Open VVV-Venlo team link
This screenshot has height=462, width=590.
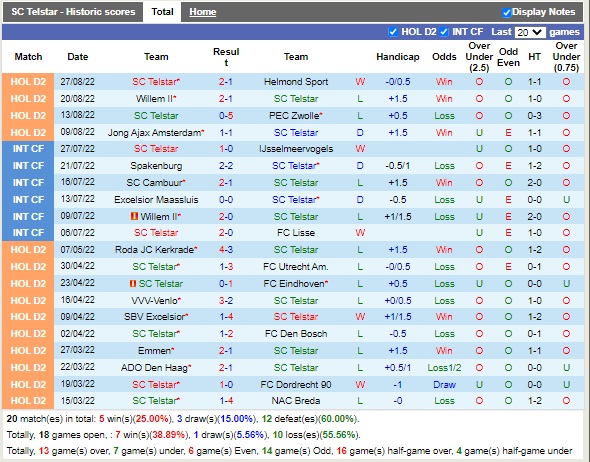click(154, 301)
